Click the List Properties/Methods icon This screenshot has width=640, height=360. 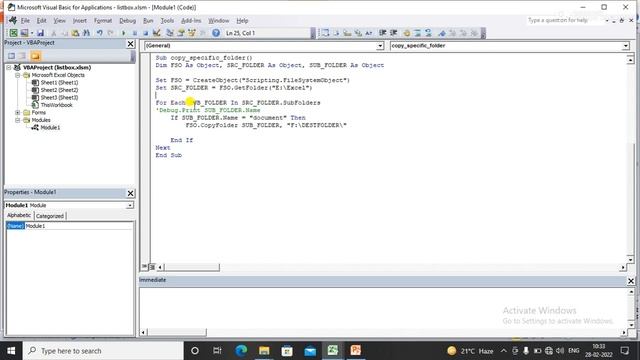point(325,33)
